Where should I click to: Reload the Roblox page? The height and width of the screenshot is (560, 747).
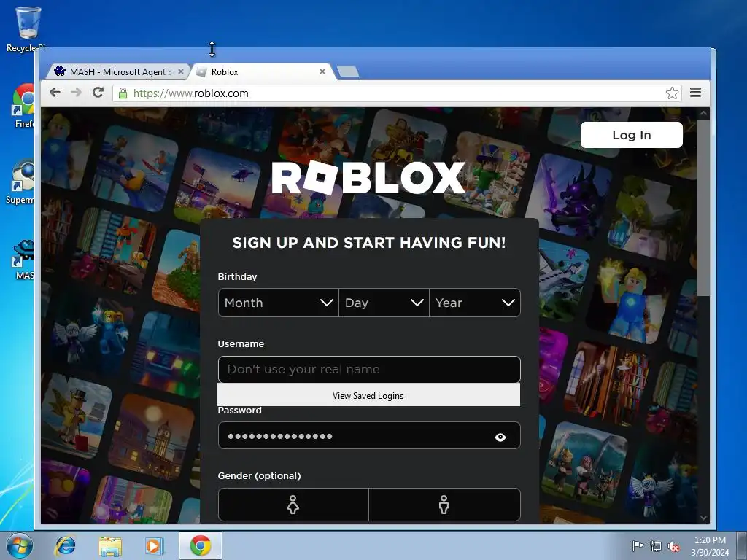(x=98, y=93)
